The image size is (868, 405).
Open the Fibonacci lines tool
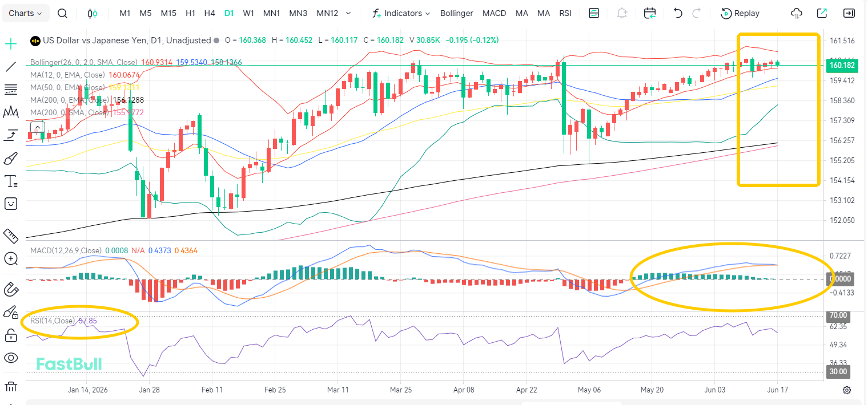(10, 89)
